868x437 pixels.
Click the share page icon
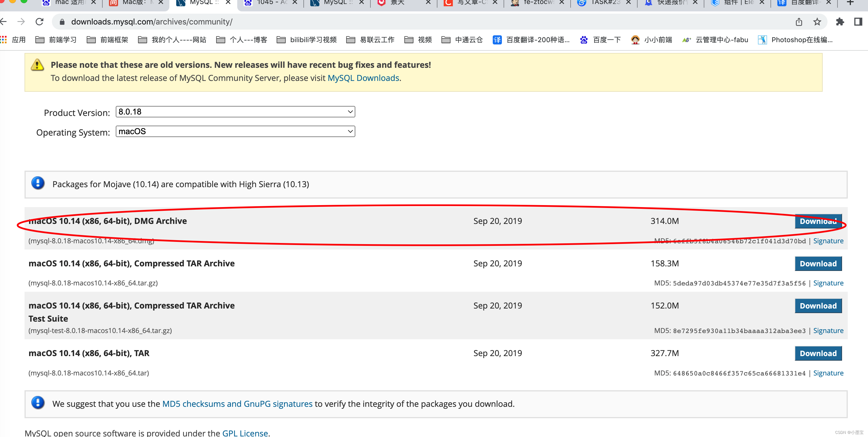tap(799, 22)
